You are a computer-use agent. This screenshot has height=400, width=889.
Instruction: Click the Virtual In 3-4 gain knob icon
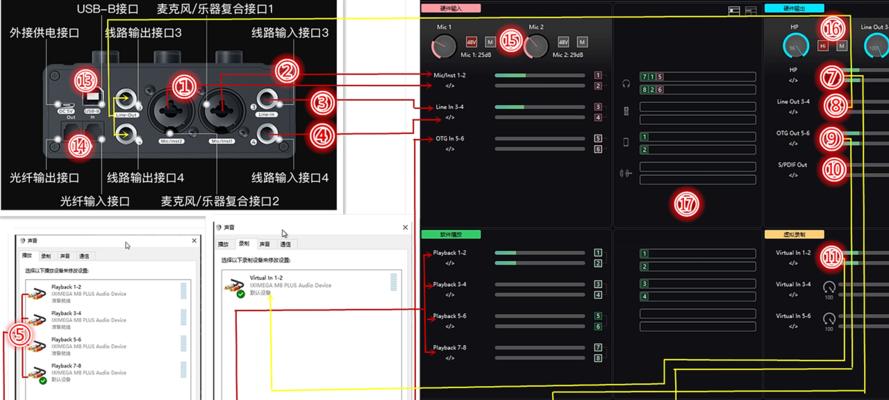(829, 288)
